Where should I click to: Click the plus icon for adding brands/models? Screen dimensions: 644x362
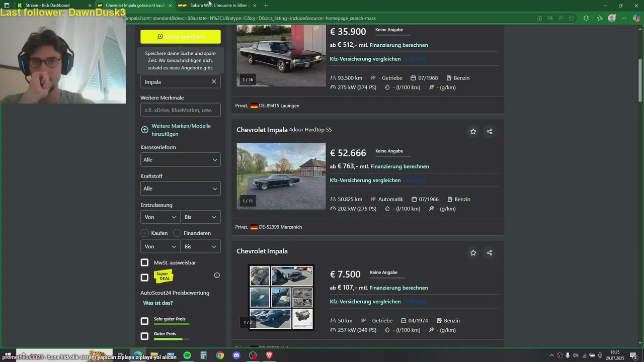point(145,130)
